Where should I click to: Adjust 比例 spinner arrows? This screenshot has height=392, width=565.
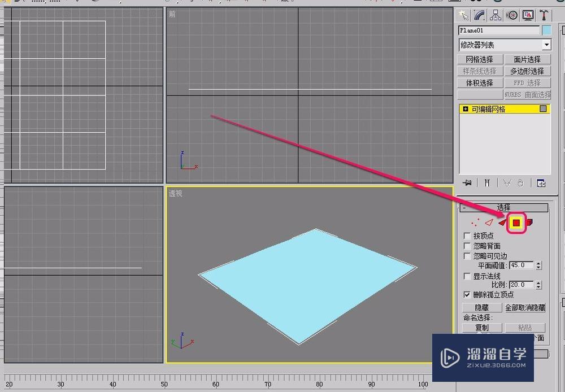coord(538,285)
